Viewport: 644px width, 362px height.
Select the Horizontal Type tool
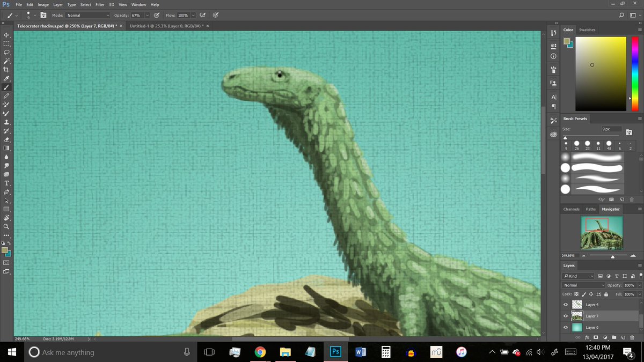(6, 183)
